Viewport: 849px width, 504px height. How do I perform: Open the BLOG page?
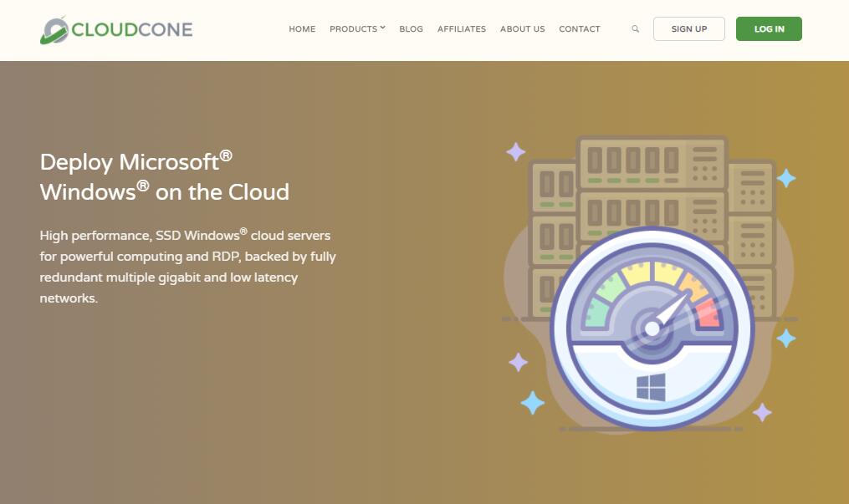point(411,29)
